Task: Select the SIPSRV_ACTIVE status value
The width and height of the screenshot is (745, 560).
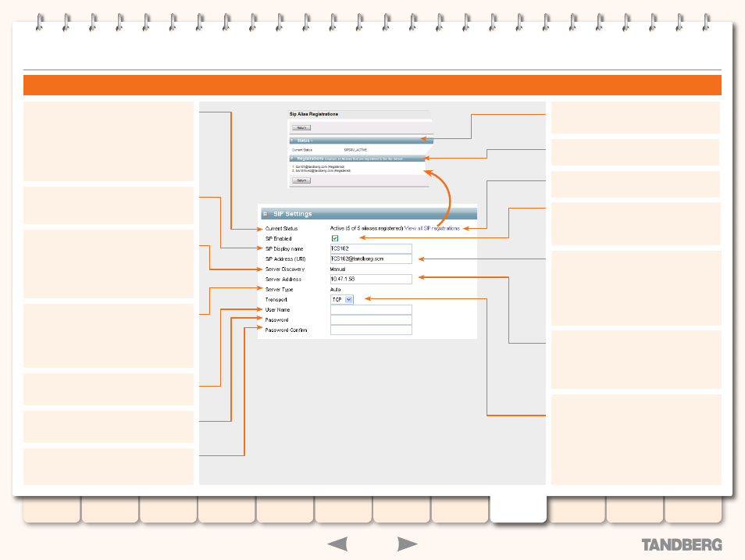Action: (355, 150)
